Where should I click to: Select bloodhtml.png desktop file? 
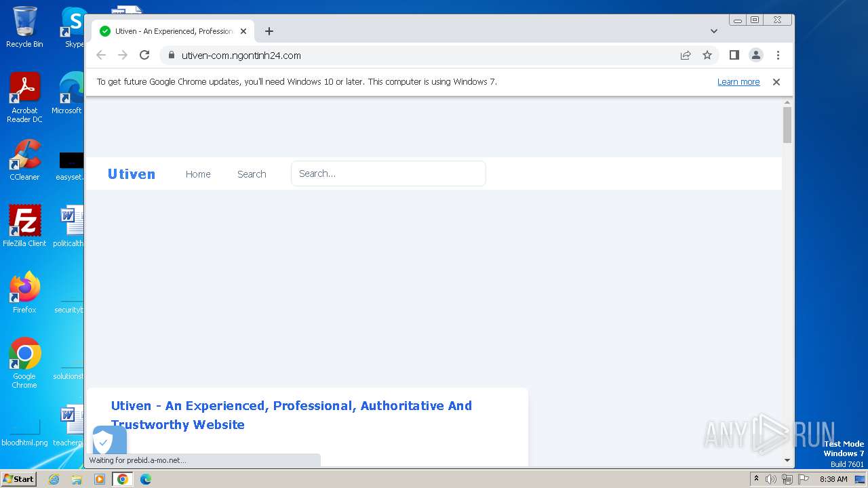[x=24, y=431]
